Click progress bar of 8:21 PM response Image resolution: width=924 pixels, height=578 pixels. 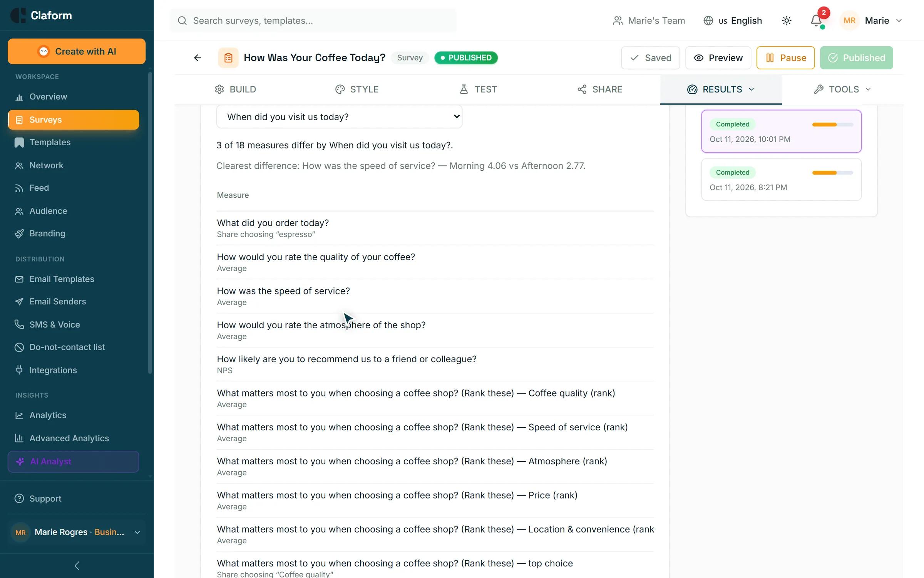pyautogui.click(x=833, y=173)
